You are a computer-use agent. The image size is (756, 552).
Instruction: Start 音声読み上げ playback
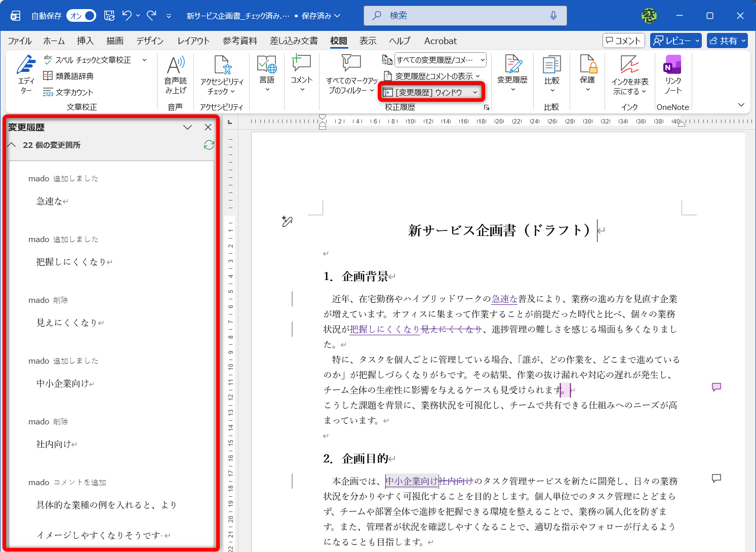176,74
